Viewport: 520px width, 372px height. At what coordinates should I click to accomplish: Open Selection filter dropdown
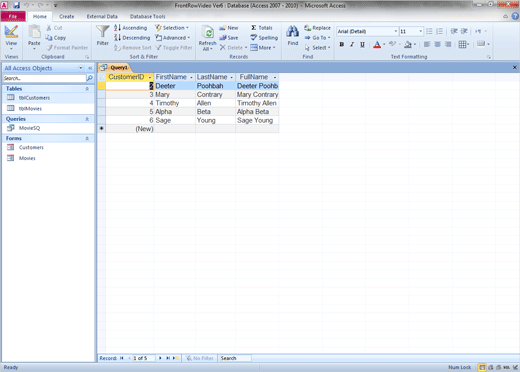tap(172, 28)
